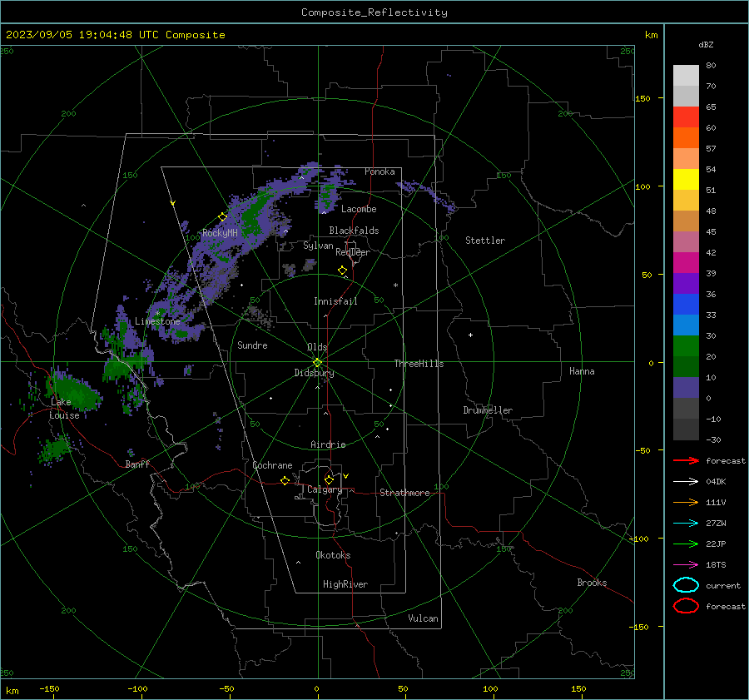Click the Strathmore city label
The width and height of the screenshot is (749, 700).
[x=404, y=493]
